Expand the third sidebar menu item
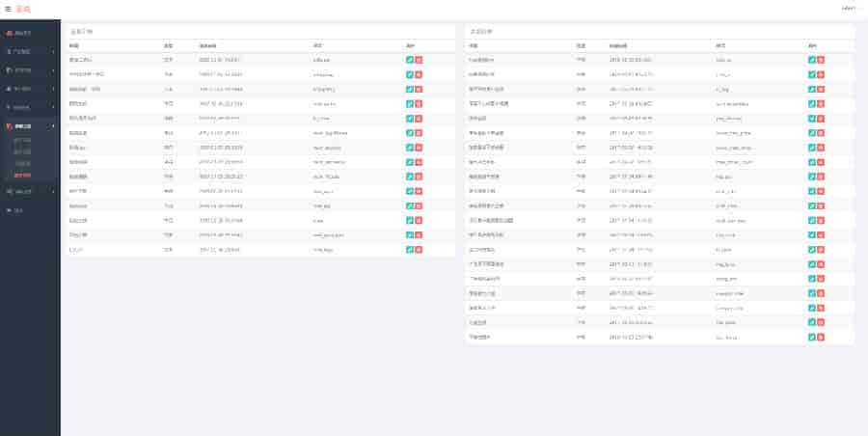 click(x=30, y=70)
